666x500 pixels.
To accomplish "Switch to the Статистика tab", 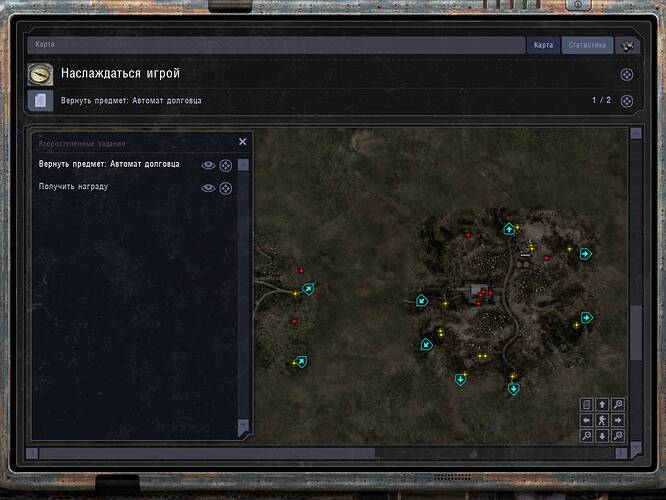I will point(587,45).
